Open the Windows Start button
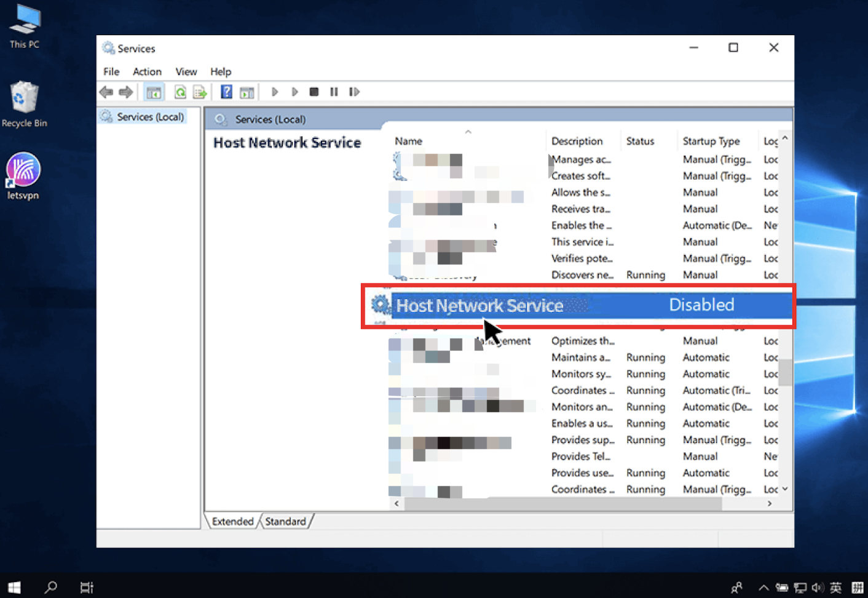Viewport: 868px width, 598px height. [x=15, y=588]
